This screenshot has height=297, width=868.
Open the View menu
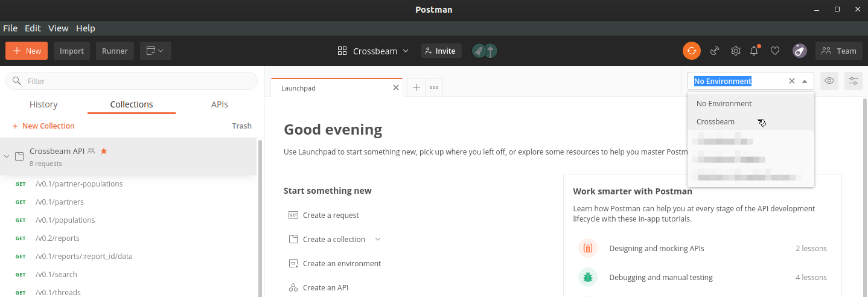(x=59, y=28)
